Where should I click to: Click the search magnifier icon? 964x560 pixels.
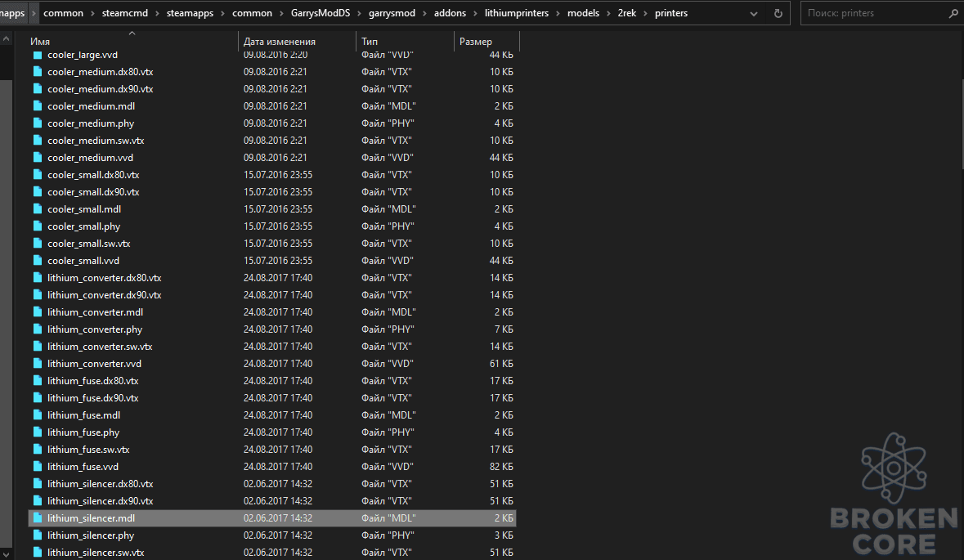click(953, 13)
